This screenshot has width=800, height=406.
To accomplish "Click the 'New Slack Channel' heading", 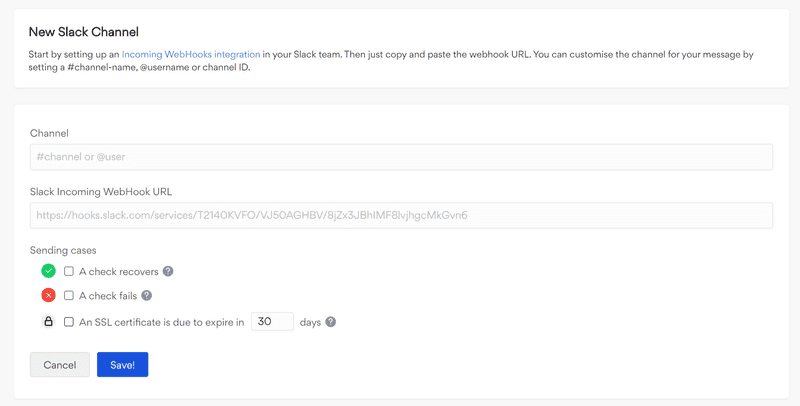I will 84,32.
